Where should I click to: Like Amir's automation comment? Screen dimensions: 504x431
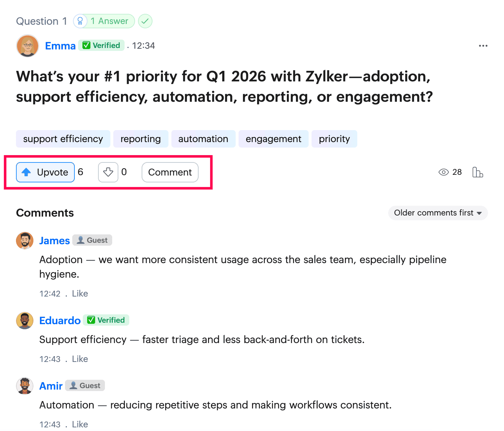80,424
